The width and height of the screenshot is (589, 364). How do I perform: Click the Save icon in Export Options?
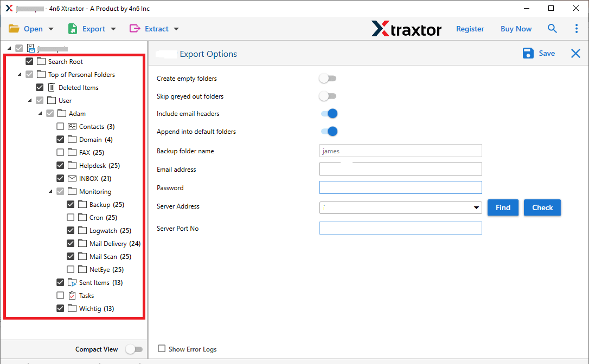pos(528,53)
